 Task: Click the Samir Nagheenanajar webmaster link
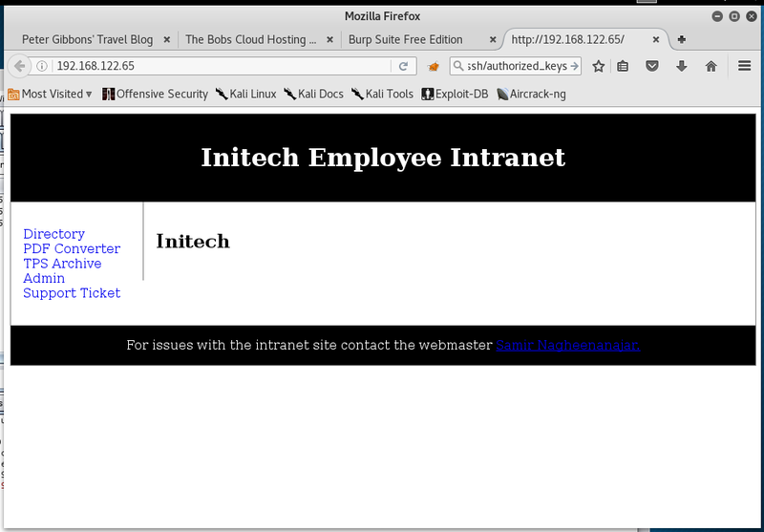pos(568,345)
